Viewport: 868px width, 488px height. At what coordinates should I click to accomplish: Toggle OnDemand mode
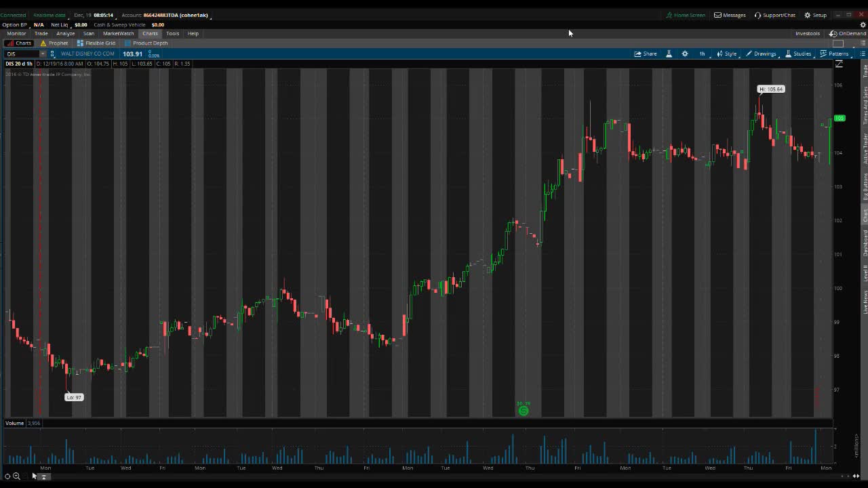point(848,33)
